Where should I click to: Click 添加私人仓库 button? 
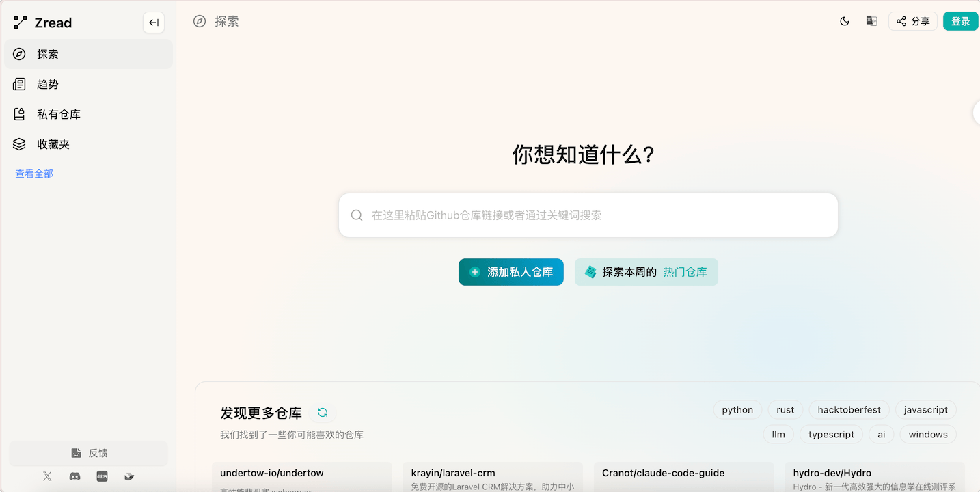511,272
